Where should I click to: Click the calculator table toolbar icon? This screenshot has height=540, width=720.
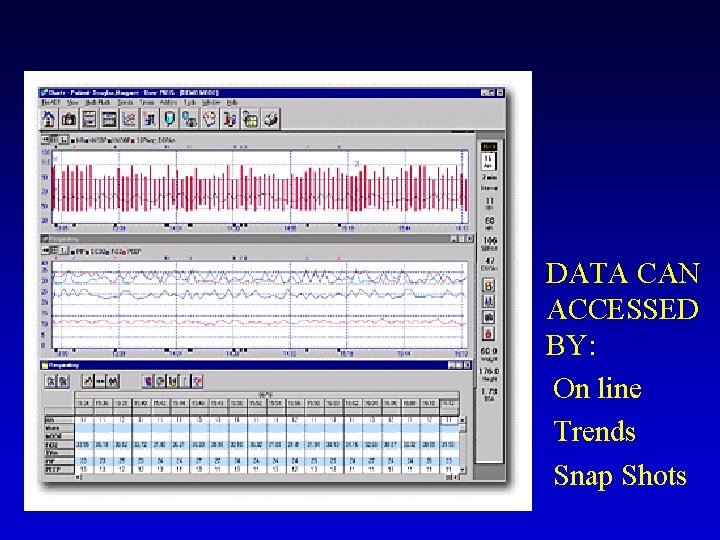click(250, 119)
